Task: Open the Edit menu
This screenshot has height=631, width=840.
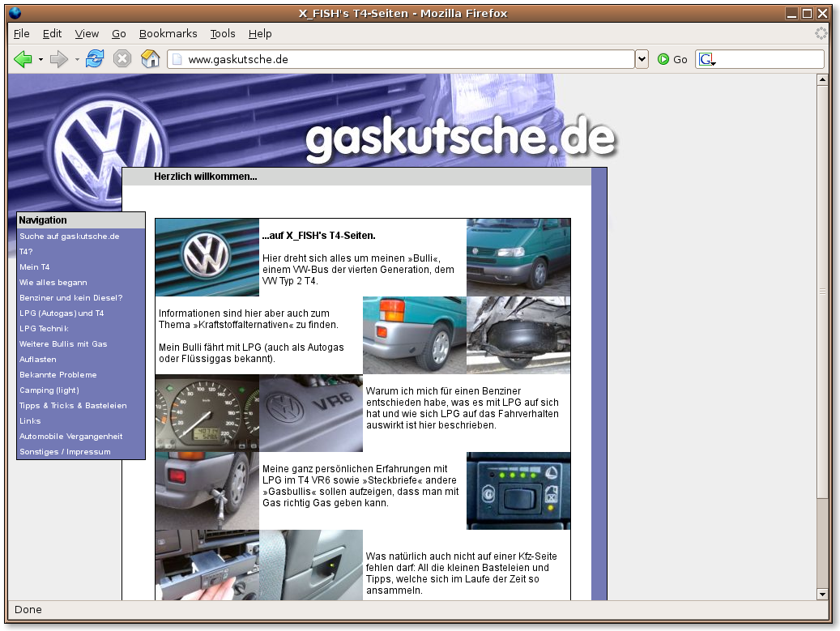Action: coord(52,34)
